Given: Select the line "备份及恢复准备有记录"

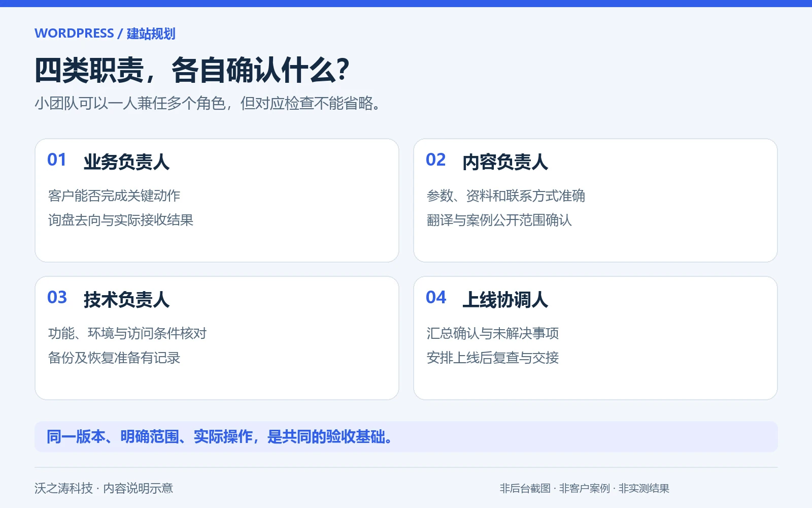Looking at the screenshot, I should [x=114, y=358].
